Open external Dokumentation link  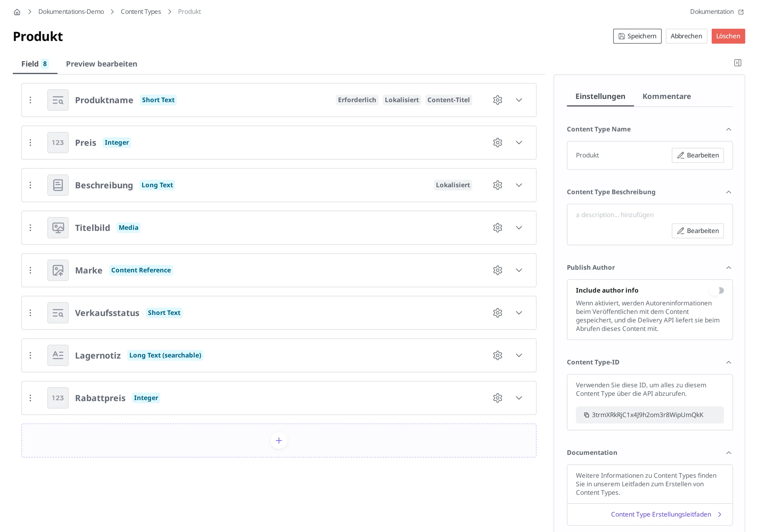click(717, 11)
